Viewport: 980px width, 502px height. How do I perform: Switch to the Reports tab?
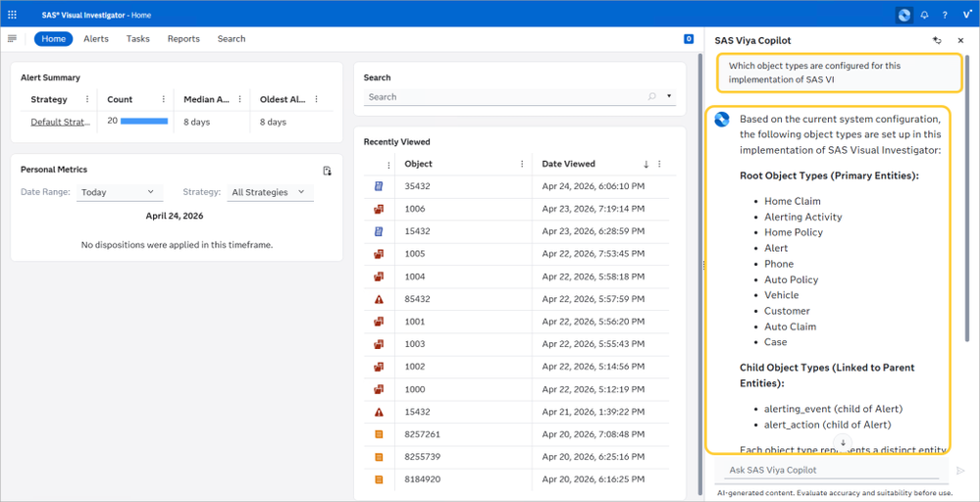183,38
